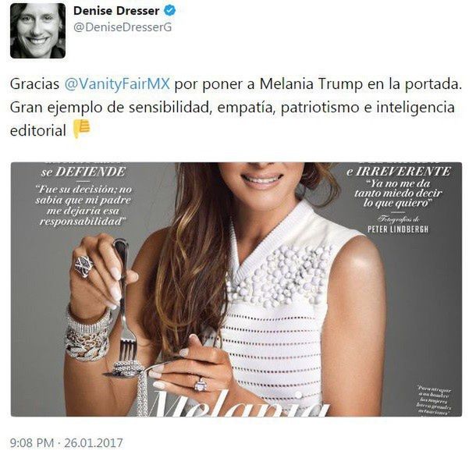Click the blue verified badge icon

169,11
